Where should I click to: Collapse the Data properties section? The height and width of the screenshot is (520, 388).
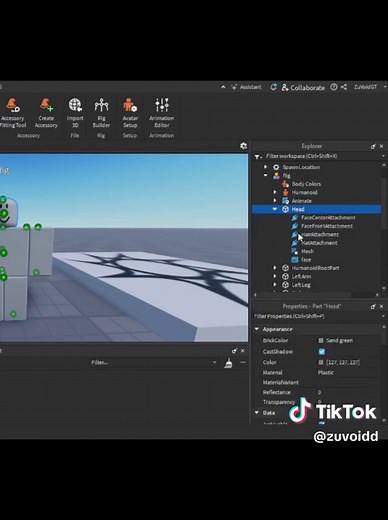click(257, 412)
